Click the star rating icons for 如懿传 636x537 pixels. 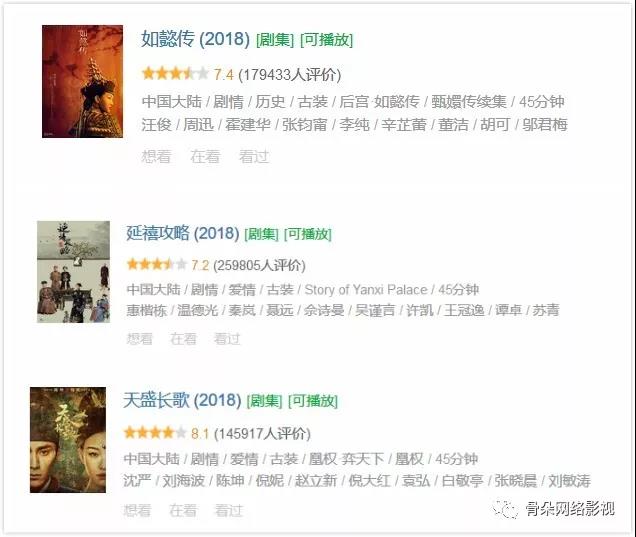pos(175,74)
